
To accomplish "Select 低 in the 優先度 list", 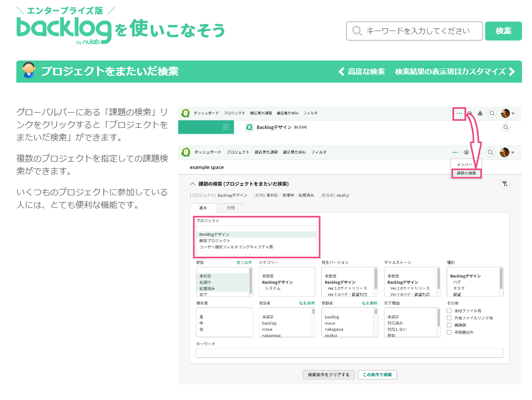I will pos(201,329).
